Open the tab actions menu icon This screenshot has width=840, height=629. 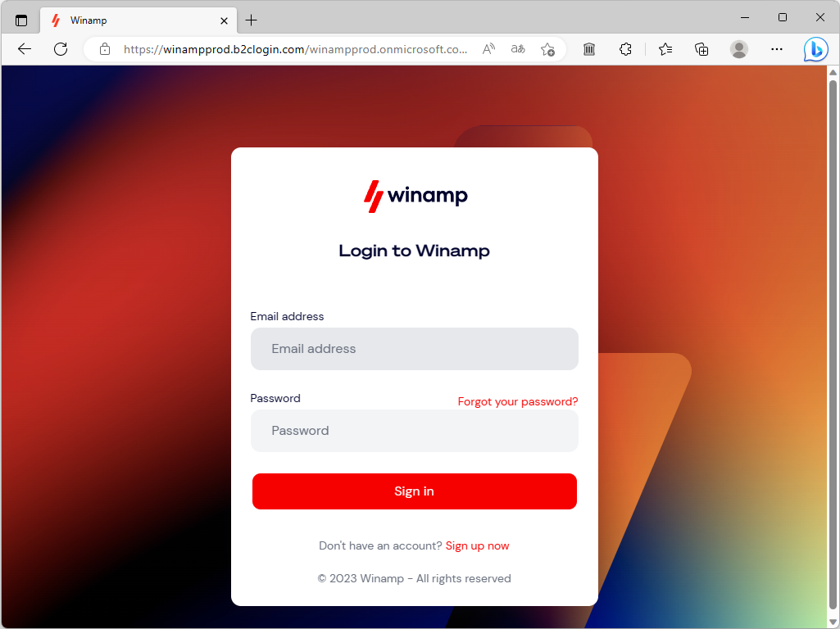point(20,20)
